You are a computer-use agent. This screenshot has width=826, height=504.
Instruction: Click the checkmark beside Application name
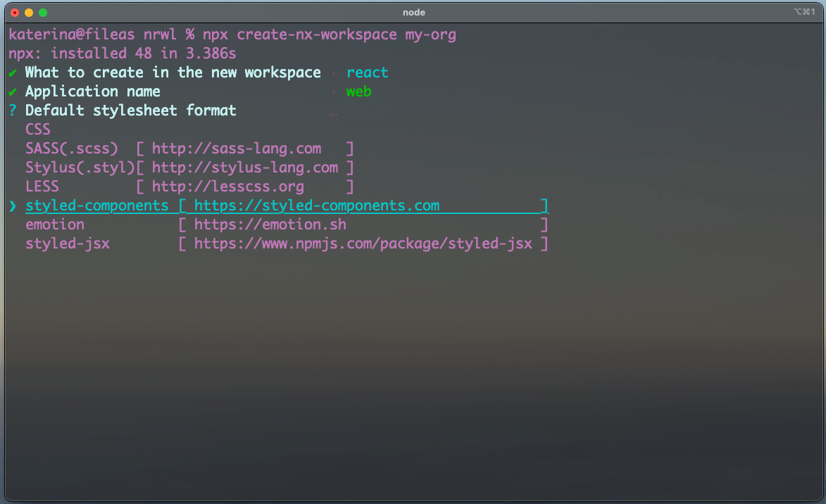13,92
